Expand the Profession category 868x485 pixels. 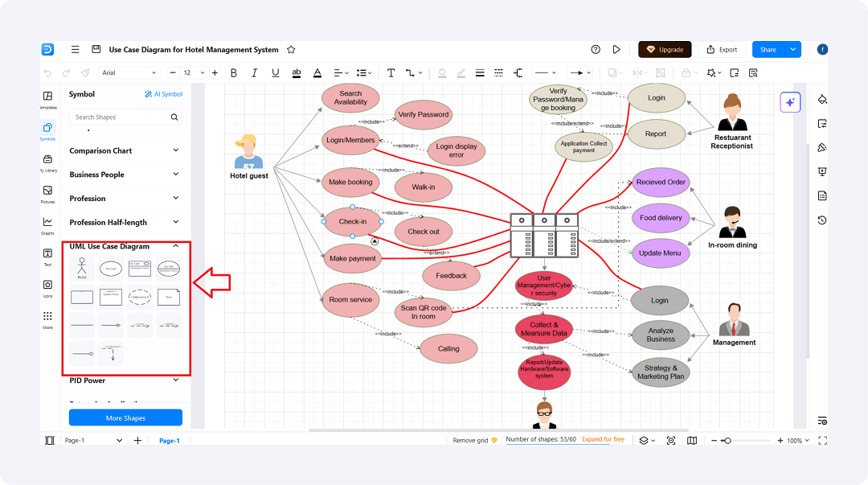(x=124, y=199)
